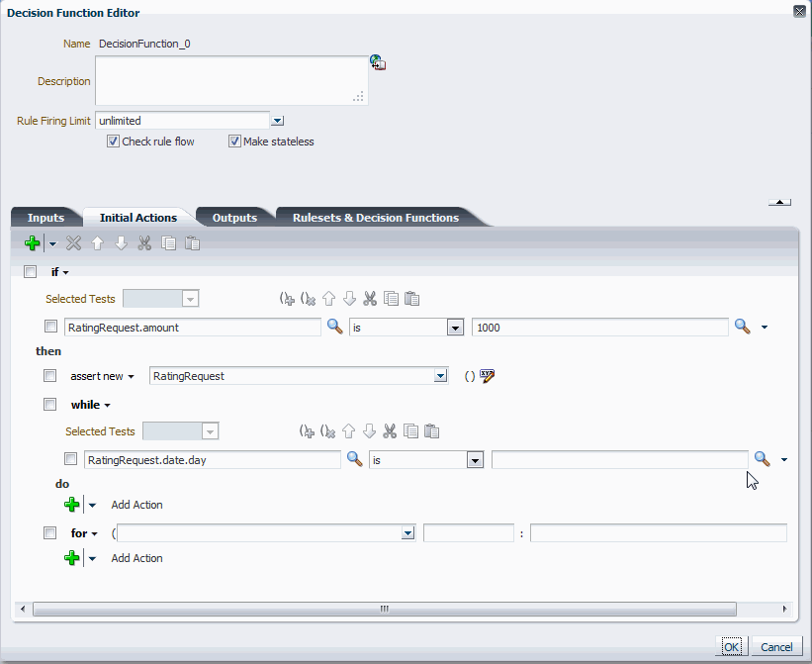Collapse the header pane using the up arrow
Image resolution: width=812 pixels, height=664 pixels.
click(779, 202)
